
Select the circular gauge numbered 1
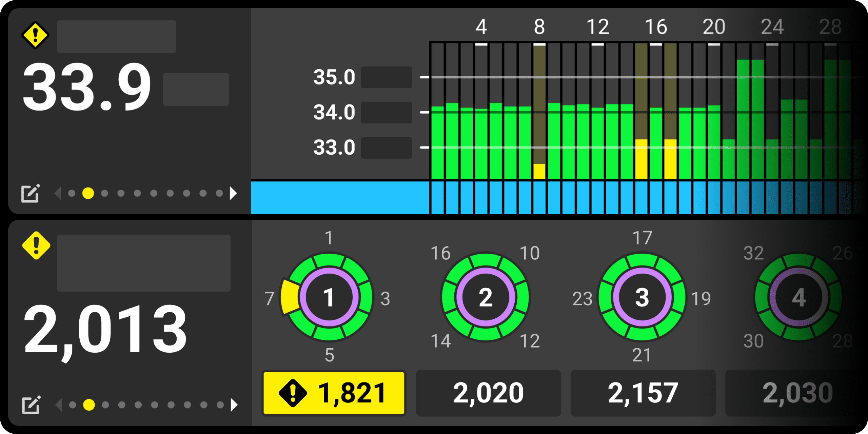(329, 297)
